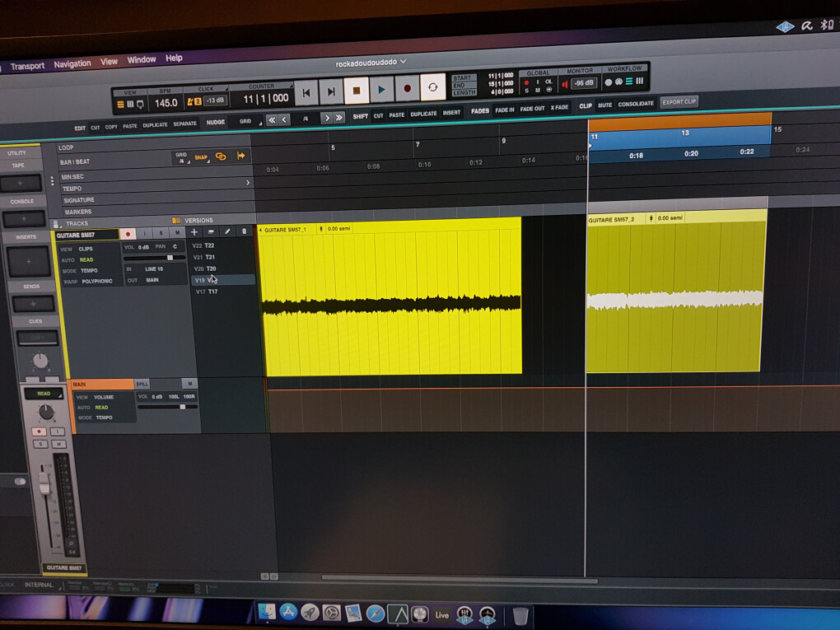Open Finder from the Dock

tap(267, 611)
